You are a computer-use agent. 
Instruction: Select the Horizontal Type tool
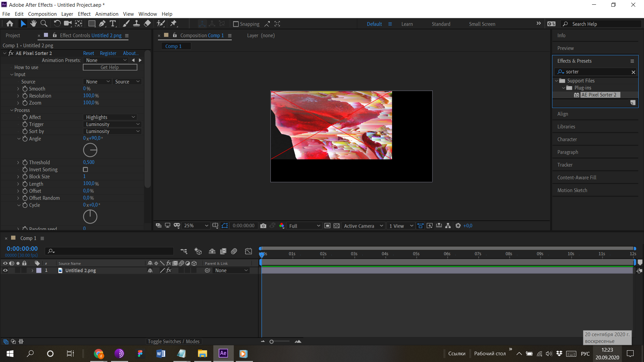pyautogui.click(x=113, y=24)
